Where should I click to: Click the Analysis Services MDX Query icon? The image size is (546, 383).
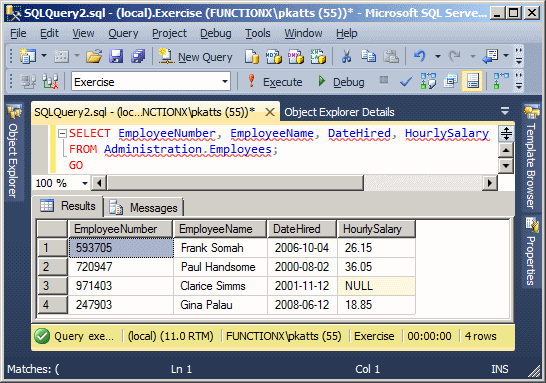274,56
